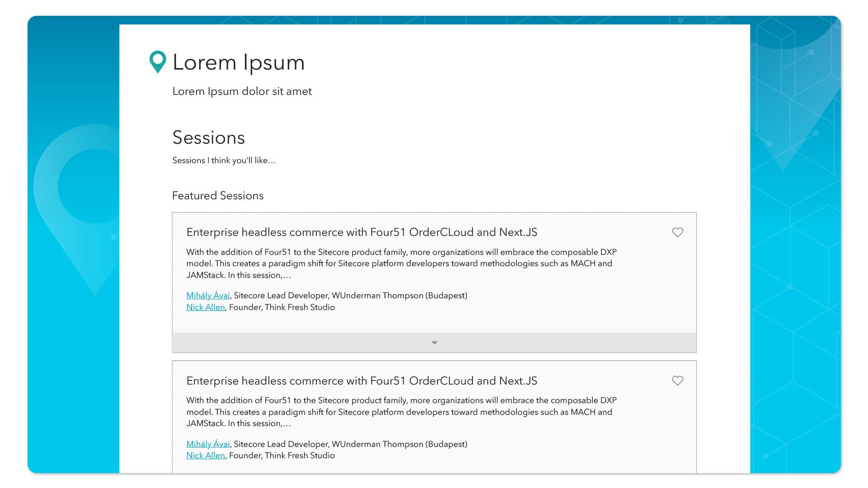Click the 'Featured Sessions' label
868x488 pixels.
point(217,196)
